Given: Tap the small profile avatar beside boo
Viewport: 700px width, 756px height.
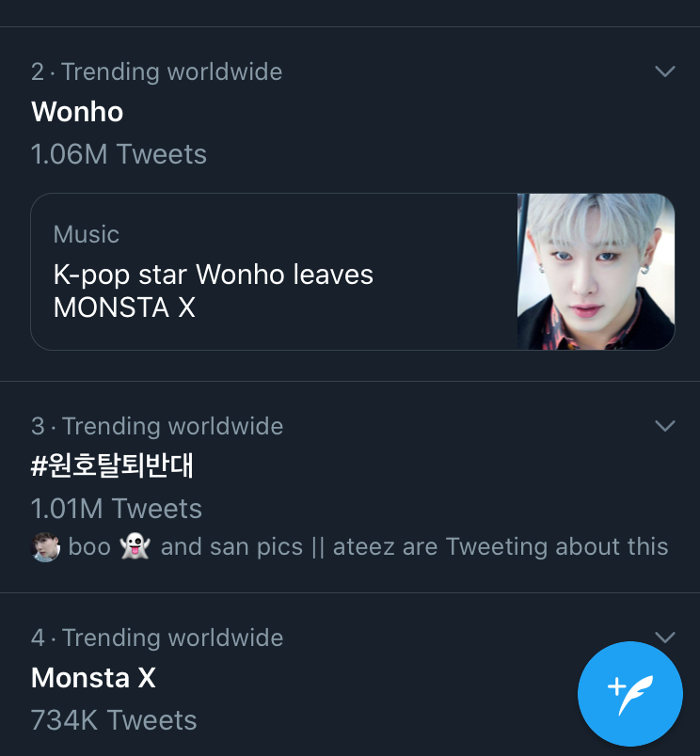Looking at the screenshot, I should tap(45, 547).
